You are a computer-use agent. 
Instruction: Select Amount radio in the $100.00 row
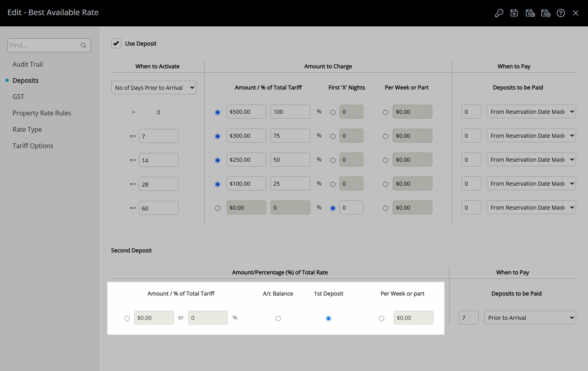click(x=217, y=184)
